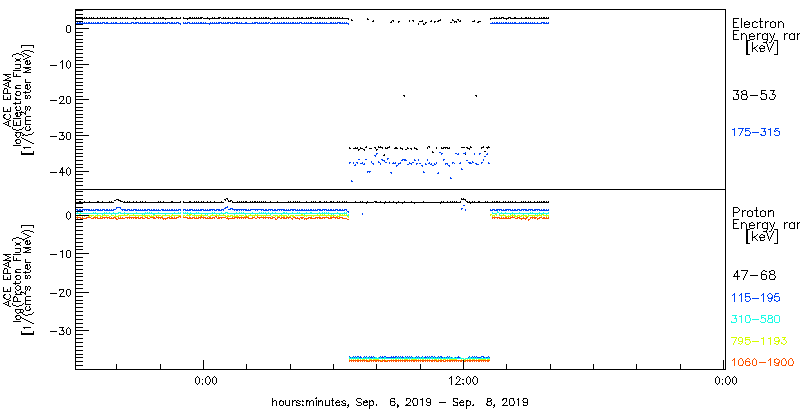Click the last 0:00 time axis label

725,380
